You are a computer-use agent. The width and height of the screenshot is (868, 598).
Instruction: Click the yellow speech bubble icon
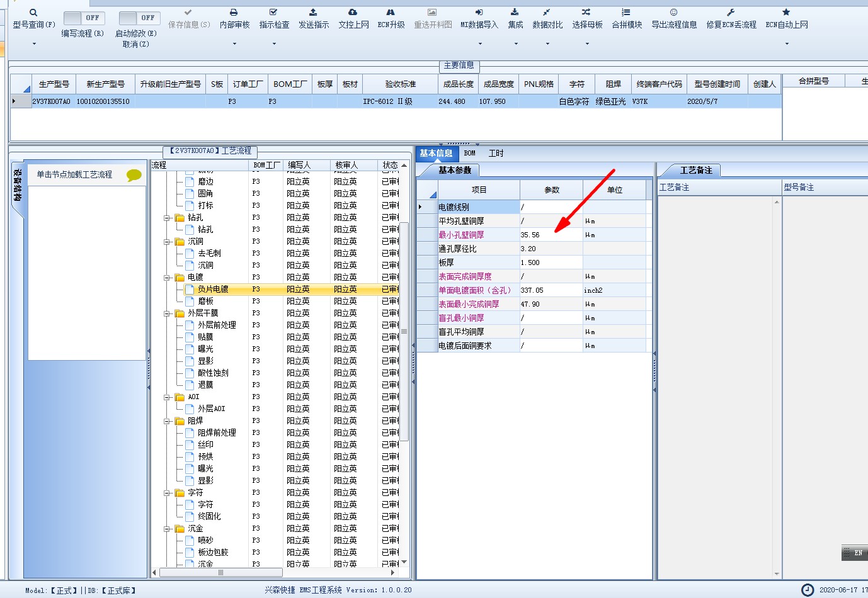click(x=134, y=175)
